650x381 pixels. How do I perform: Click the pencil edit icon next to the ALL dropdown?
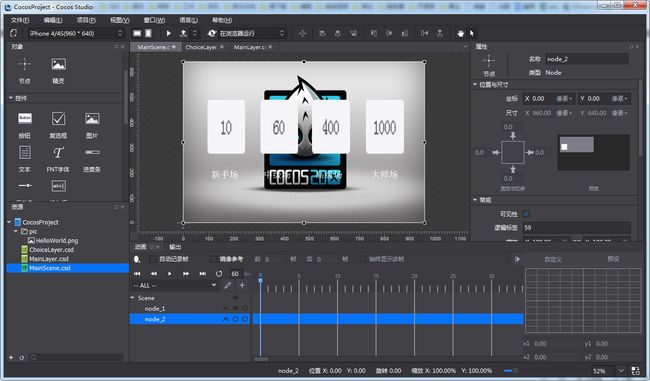(x=228, y=285)
